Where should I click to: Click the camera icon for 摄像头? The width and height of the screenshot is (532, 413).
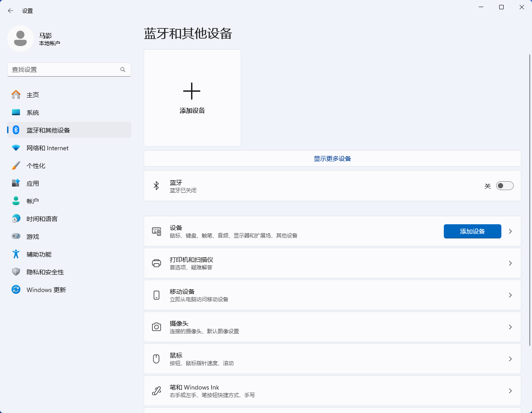tap(156, 327)
